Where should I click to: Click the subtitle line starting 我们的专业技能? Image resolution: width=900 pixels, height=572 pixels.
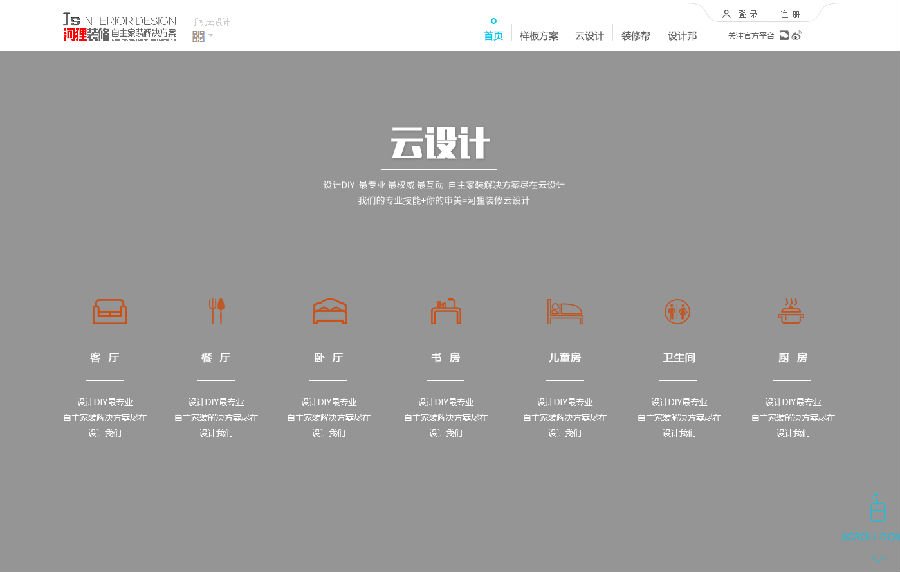click(x=444, y=201)
